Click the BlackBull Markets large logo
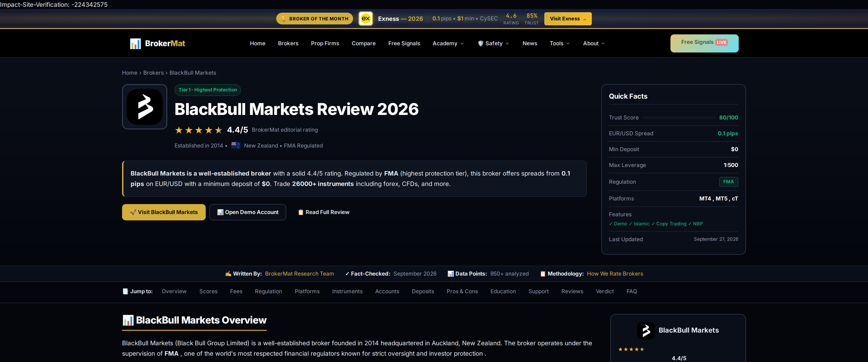The height and width of the screenshot is (362, 868). click(x=145, y=107)
